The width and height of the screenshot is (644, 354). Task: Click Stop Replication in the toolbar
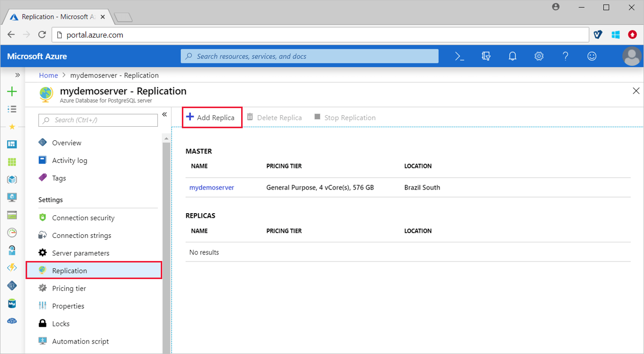[345, 117]
